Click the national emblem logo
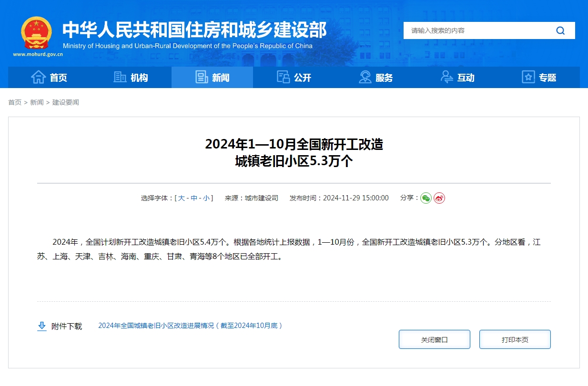The height and width of the screenshot is (386, 588). [36, 33]
